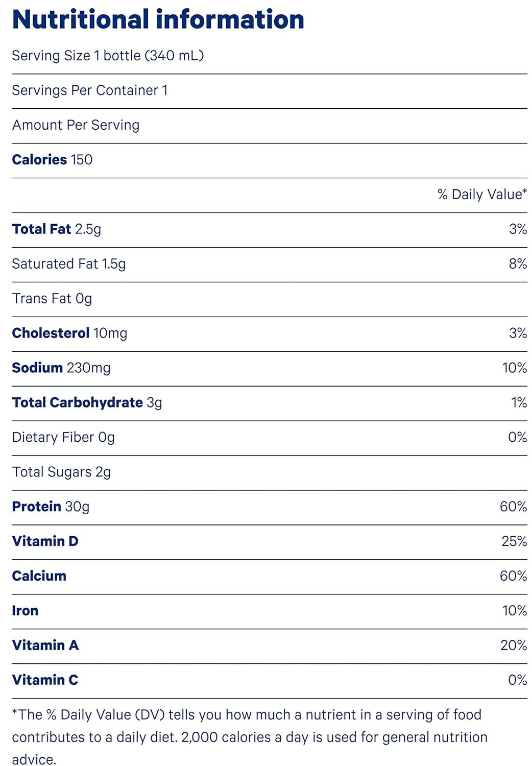Click the Vitamin D 25% value

(x=514, y=542)
